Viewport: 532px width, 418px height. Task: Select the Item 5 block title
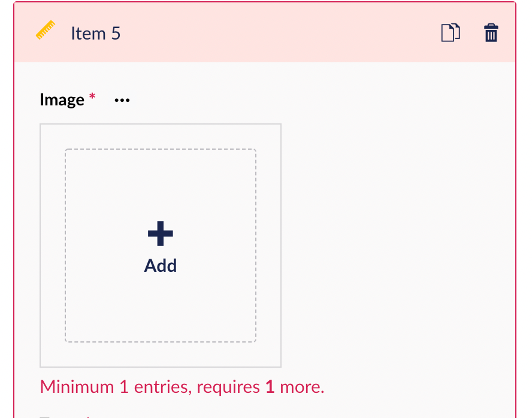[x=95, y=34]
